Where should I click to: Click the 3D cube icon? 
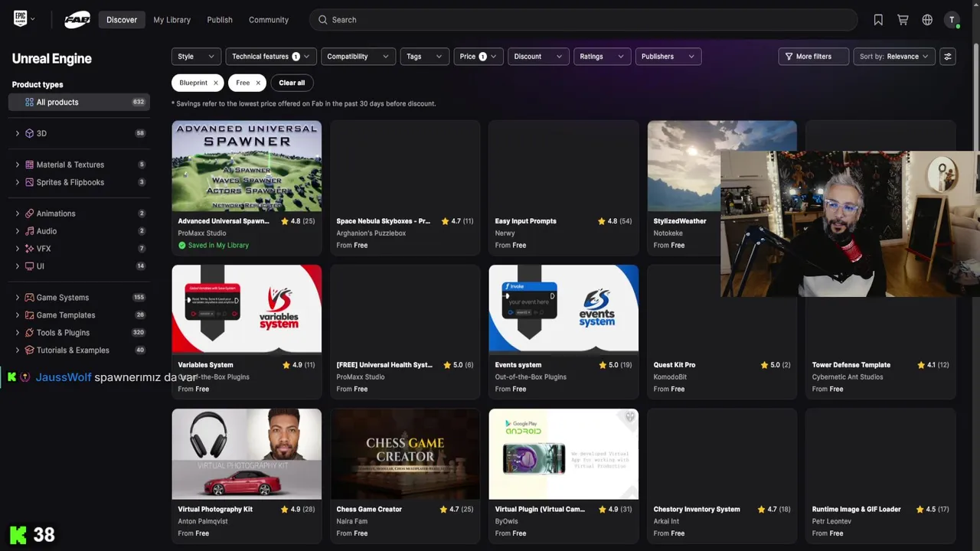(29, 133)
